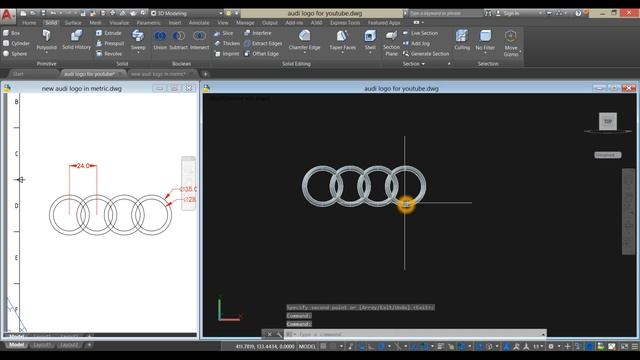Switch to the Annotate ribbon tab

199,23
